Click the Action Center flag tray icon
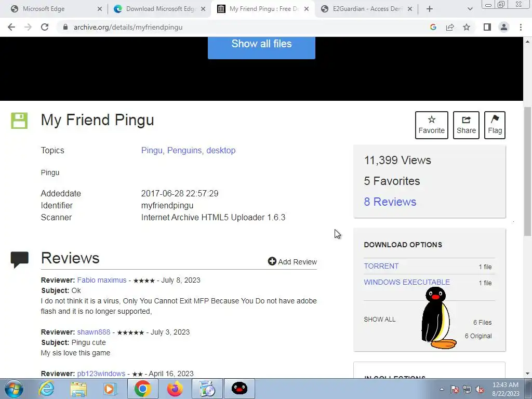Image resolution: width=532 pixels, height=399 pixels. pyautogui.click(x=454, y=389)
